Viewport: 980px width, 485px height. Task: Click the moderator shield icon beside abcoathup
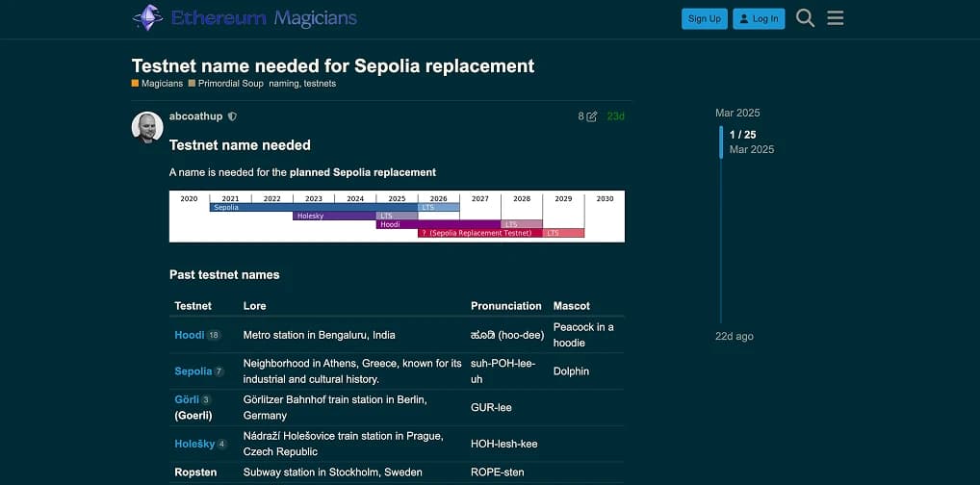click(x=233, y=116)
